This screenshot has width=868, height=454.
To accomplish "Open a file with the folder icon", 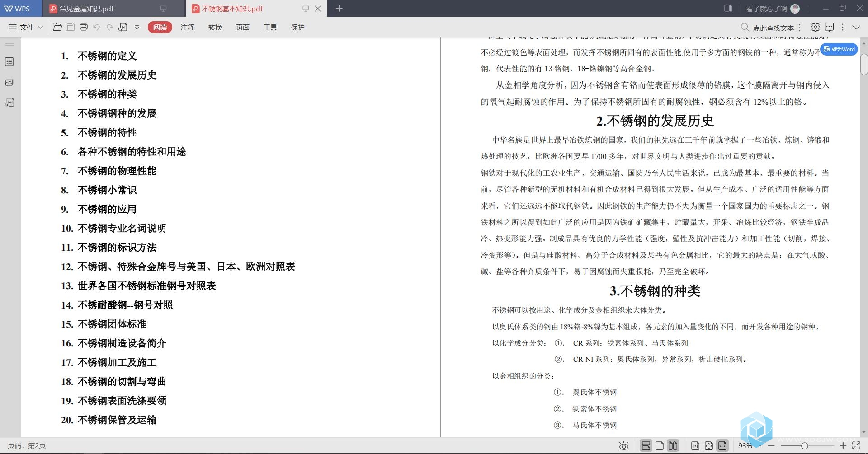I will [x=57, y=27].
